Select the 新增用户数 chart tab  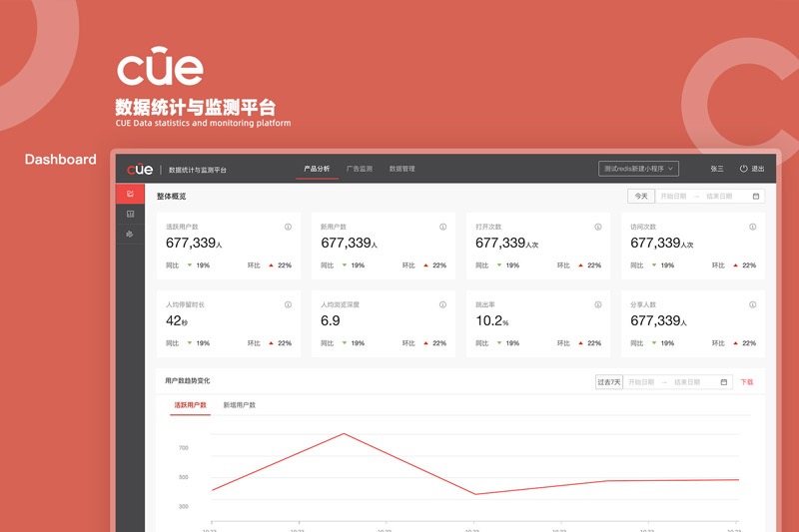(240, 405)
